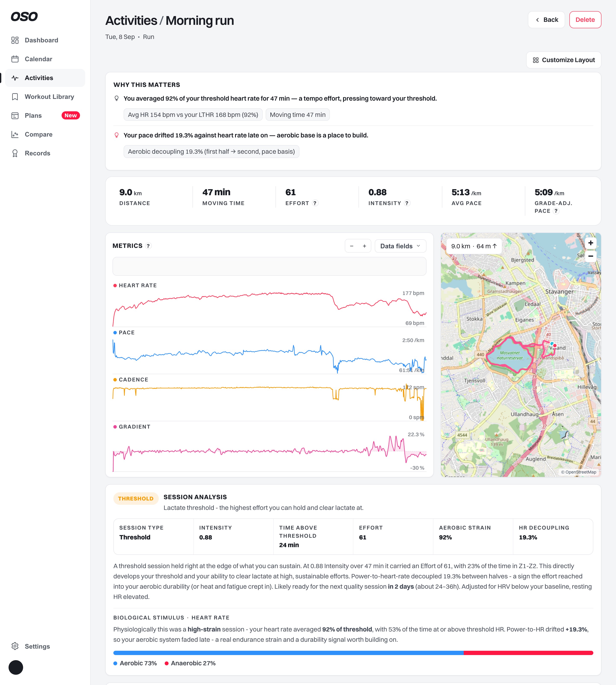Open Records page
This screenshot has width=616, height=685.
click(45, 153)
